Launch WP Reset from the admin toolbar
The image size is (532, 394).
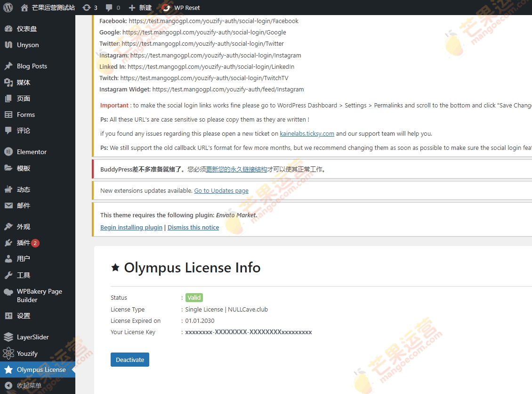tap(181, 8)
